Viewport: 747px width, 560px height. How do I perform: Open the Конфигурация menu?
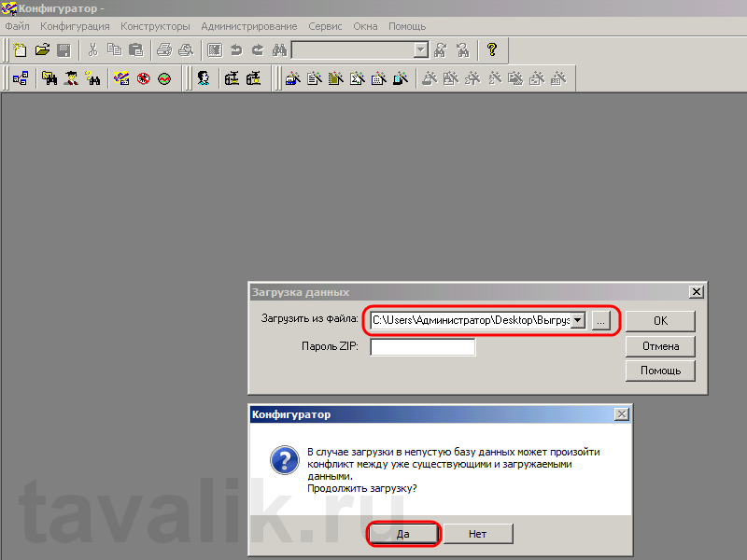click(x=75, y=26)
